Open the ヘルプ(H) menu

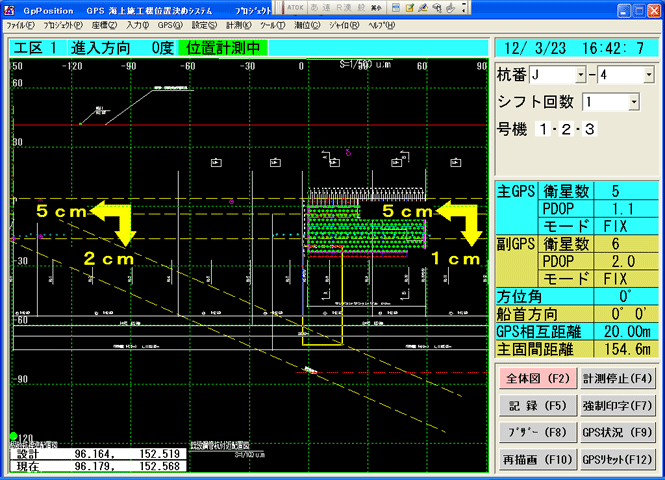coord(381,23)
